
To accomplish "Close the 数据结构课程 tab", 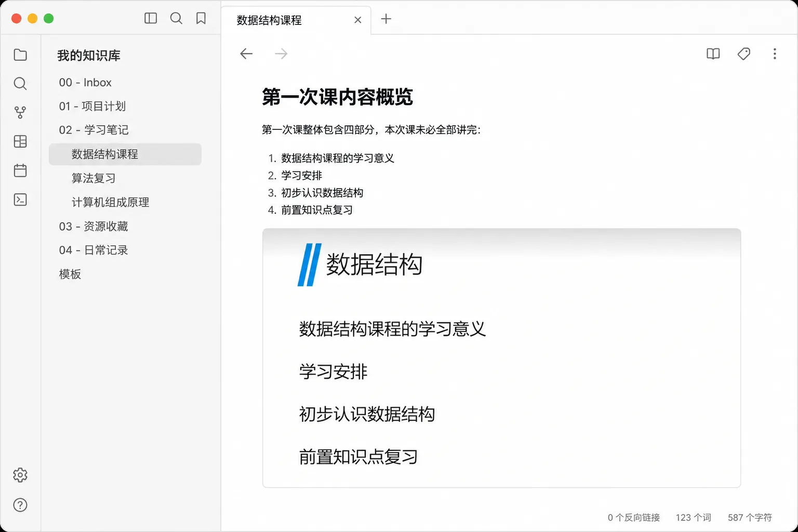I will 358,20.
